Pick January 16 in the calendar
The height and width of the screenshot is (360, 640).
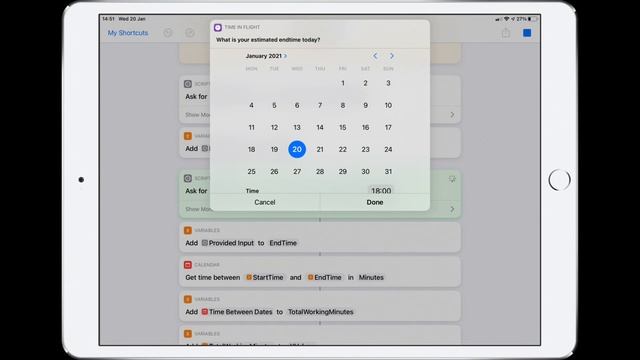click(365, 127)
